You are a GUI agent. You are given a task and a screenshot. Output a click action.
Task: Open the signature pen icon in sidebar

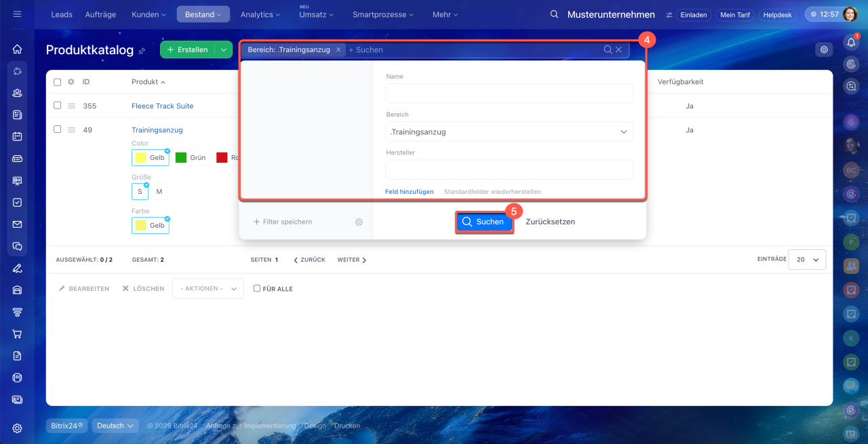coord(18,268)
